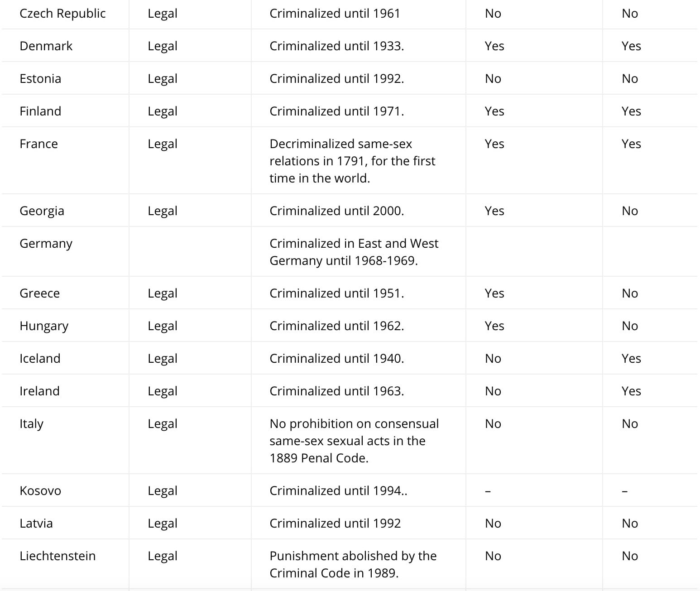The width and height of the screenshot is (700, 591).
Task: Click the Iceland country cell
Action: pos(40,359)
